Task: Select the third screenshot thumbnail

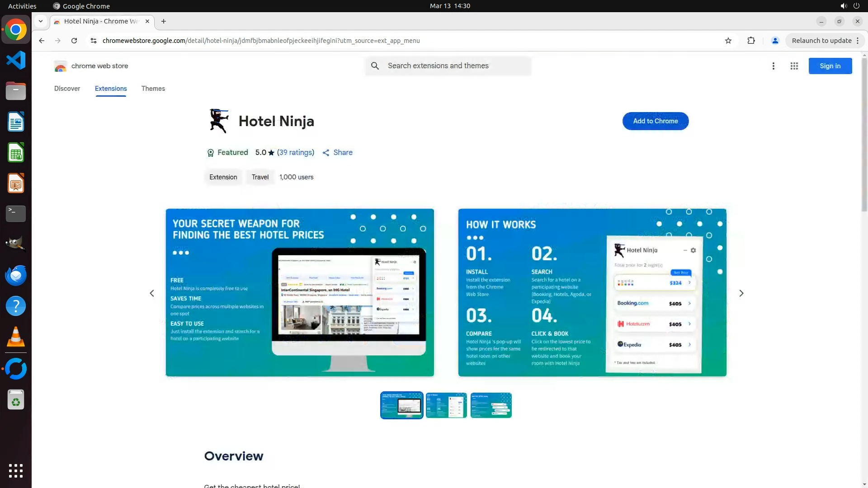Action: (x=491, y=405)
